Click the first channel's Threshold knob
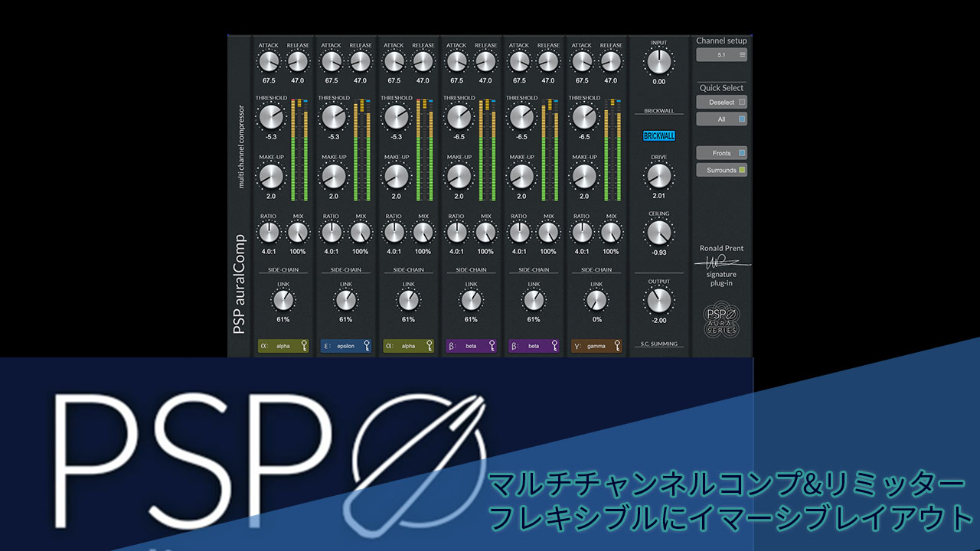Viewport: 980px width, 551px height. tap(270, 117)
